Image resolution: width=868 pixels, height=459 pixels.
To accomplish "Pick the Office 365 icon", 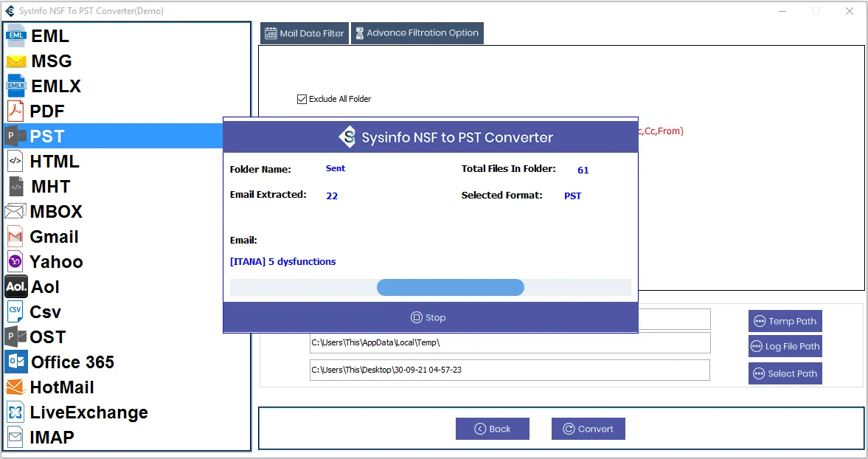I will (16, 362).
